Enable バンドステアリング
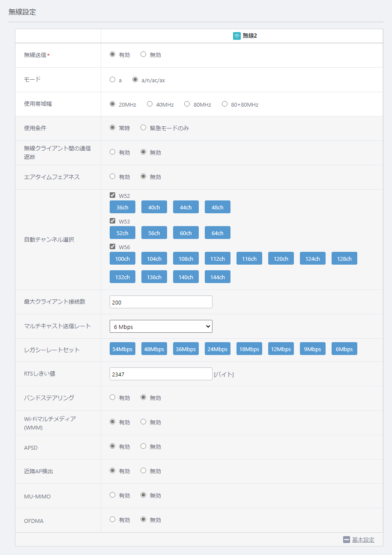The image size is (392, 555). [x=113, y=397]
